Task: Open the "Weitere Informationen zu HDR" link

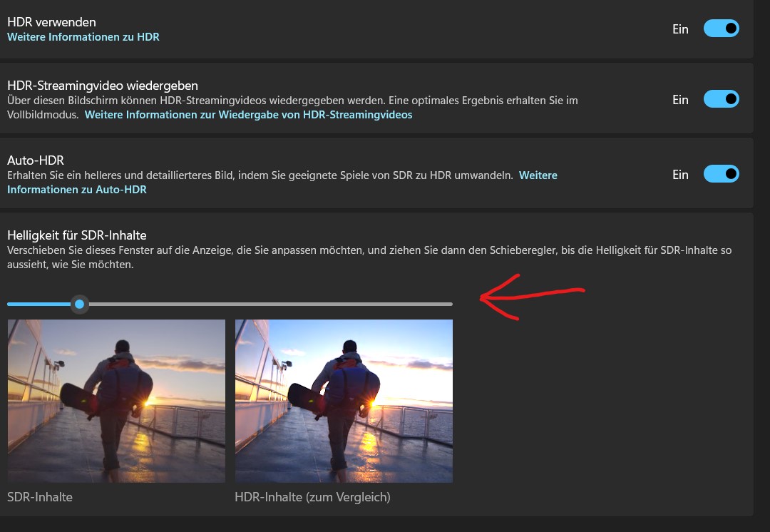Action: (83, 36)
